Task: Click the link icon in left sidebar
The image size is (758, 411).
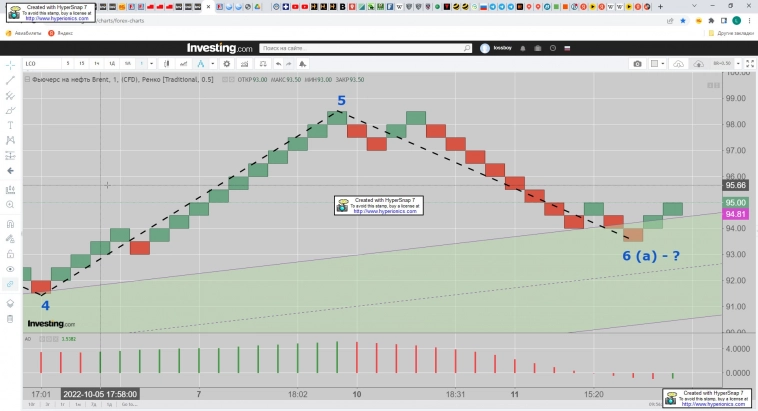Action: pos(10,284)
